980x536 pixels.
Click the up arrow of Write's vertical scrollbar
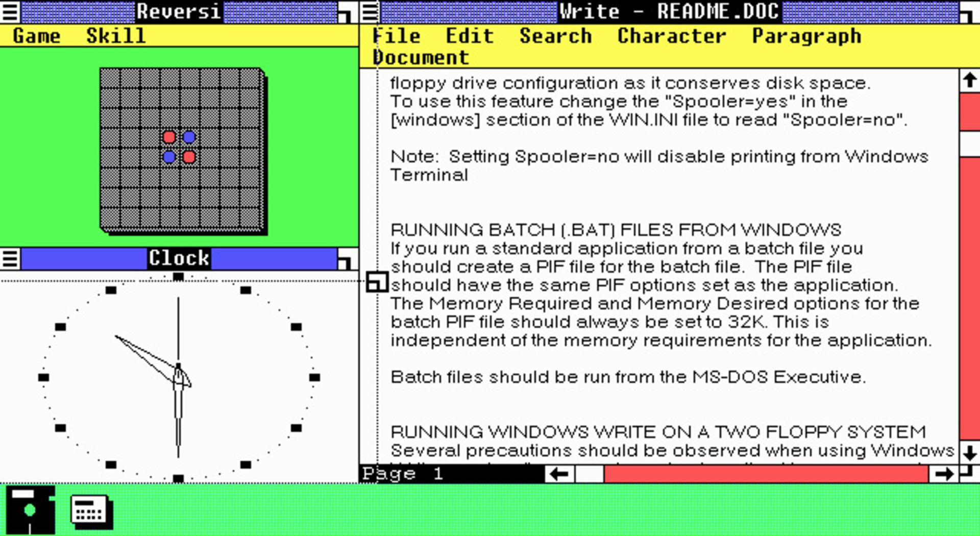(x=970, y=81)
